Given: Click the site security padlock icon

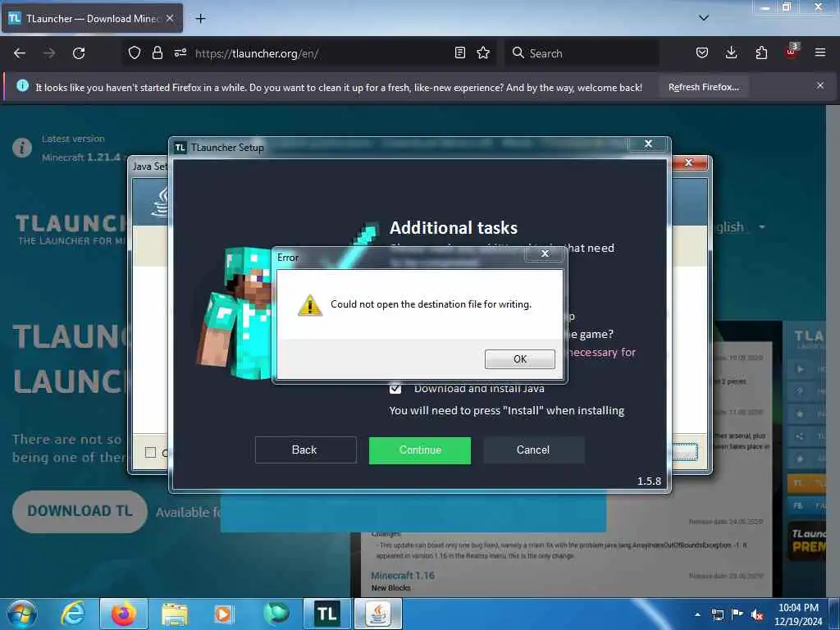Looking at the screenshot, I should (x=157, y=53).
